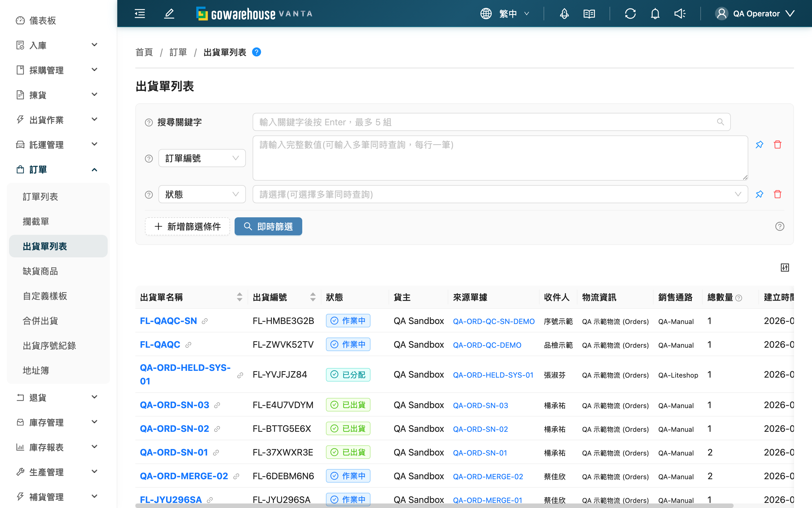
Task: Click the order number multi-line textarea
Action: [500, 158]
